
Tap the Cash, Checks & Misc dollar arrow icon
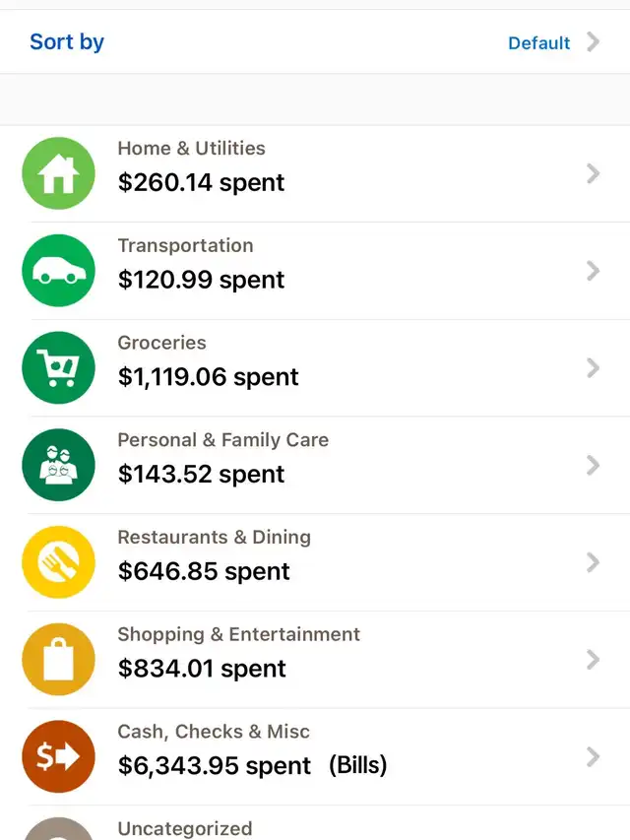(58, 756)
